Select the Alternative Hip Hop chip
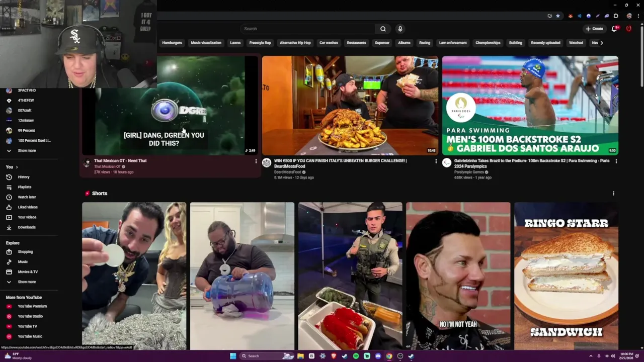The width and height of the screenshot is (644, 362). click(295, 43)
